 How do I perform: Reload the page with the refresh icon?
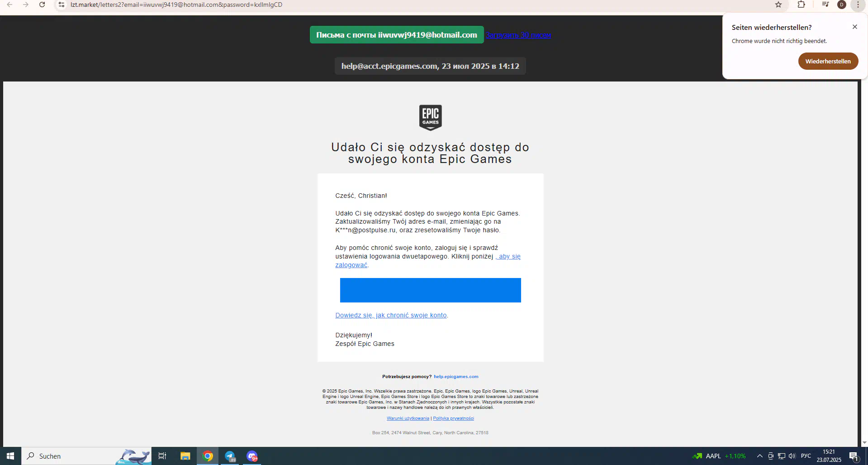[x=42, y=5]
